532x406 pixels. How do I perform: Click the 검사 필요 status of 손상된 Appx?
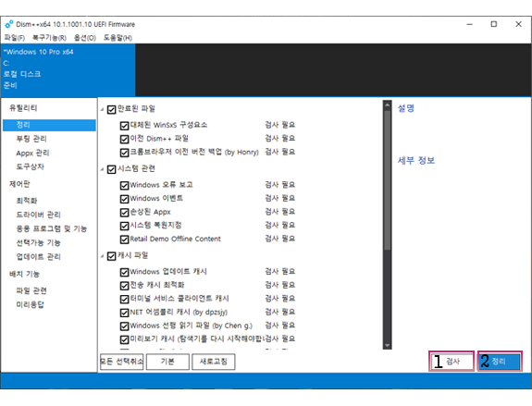(x=280, y=212)
